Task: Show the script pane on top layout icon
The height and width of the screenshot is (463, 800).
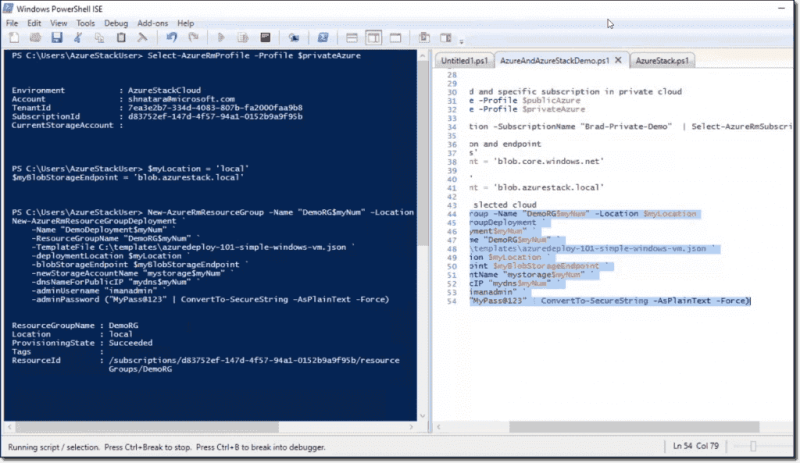Action: (352, 37)
